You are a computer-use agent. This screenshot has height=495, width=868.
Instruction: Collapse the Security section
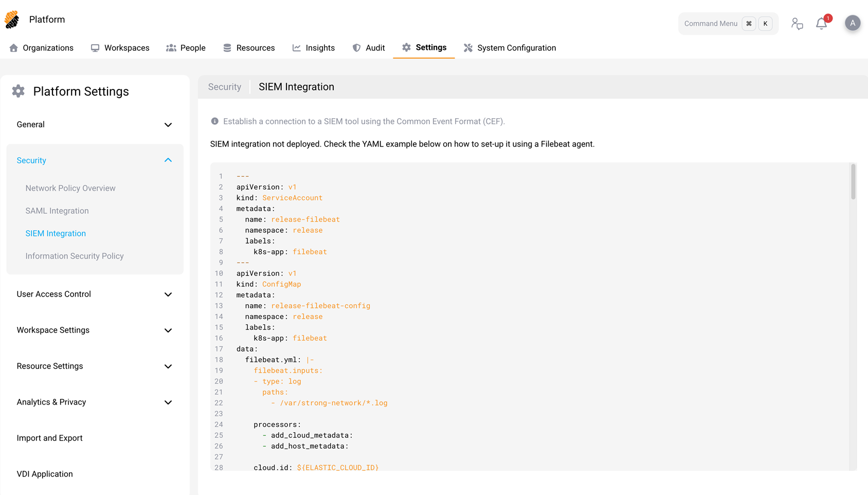168,160
